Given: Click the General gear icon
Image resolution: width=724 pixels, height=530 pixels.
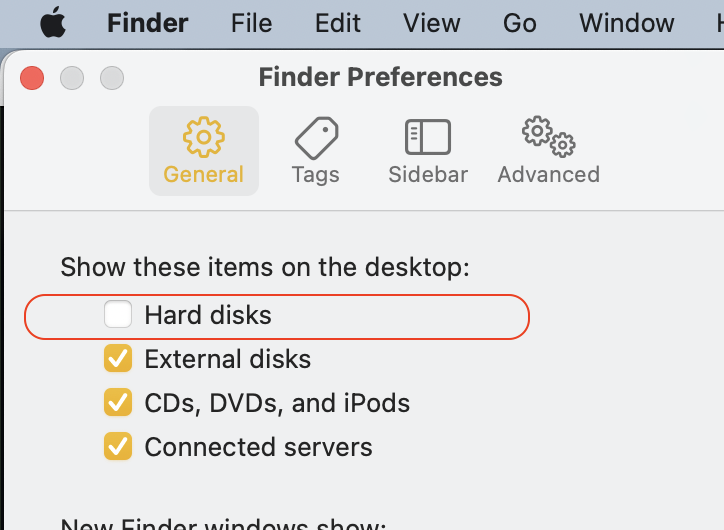Looking at the screenshot, I should point(204,137).
